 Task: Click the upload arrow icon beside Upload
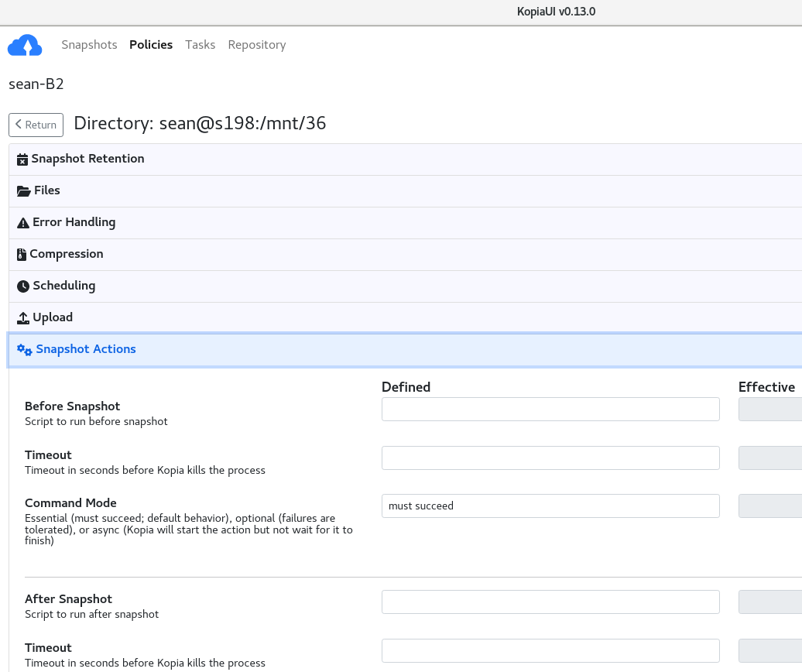point(23,318)
